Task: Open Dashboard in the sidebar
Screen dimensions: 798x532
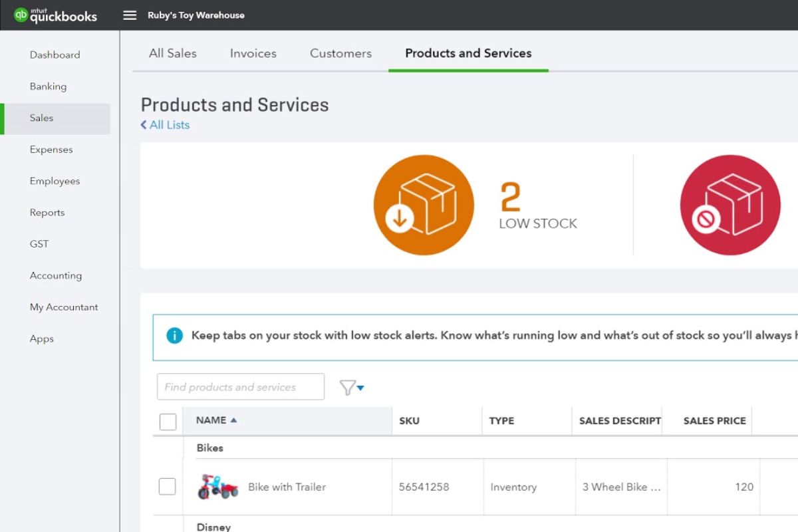Action: pyautogui.click(x=55, y=55)
